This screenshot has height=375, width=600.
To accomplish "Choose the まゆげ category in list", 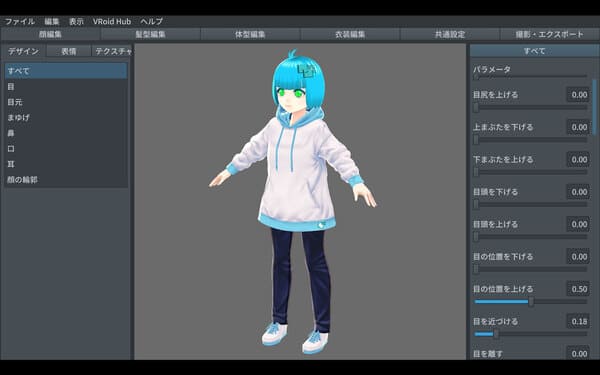I will [66, 117].
